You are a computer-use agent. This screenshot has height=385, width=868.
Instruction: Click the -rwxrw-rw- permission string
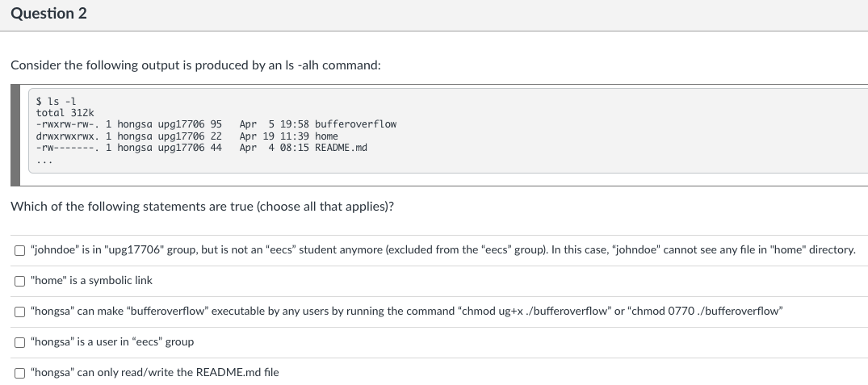tap(68, 124)
